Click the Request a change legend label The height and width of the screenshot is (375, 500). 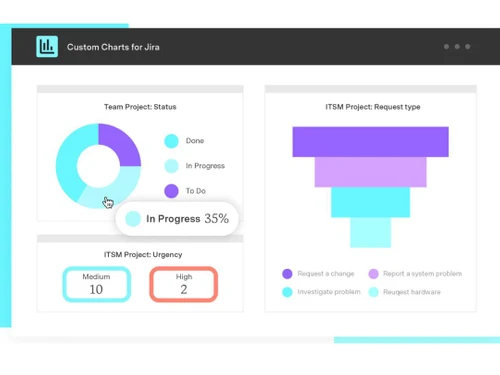326,274
